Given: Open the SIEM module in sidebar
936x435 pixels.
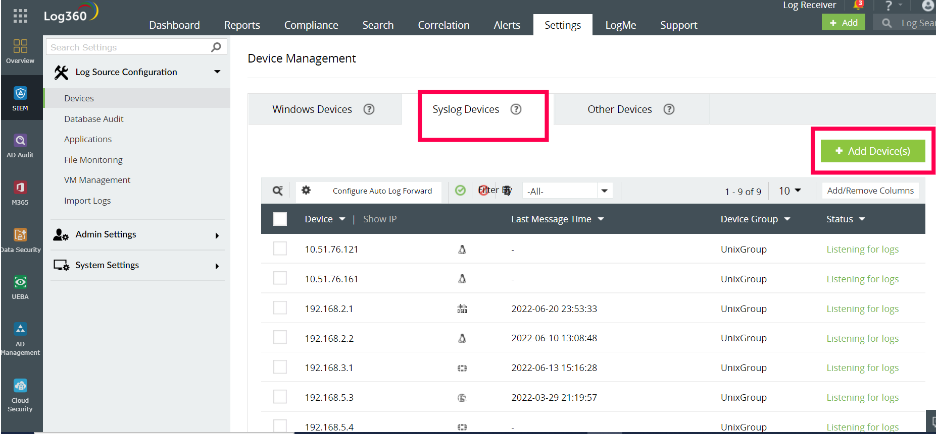Looking at the screenshot, I should point(20,98).
